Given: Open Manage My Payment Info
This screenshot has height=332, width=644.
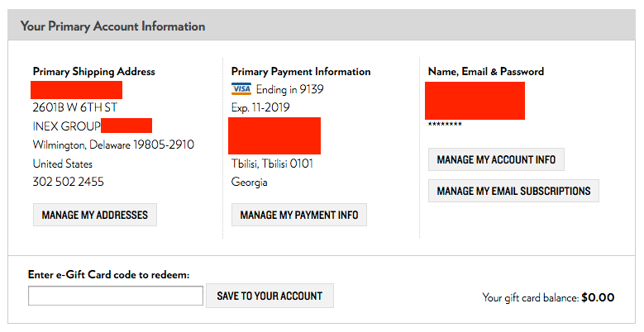Looking at the screenshot, I should [x=299, y=215].
